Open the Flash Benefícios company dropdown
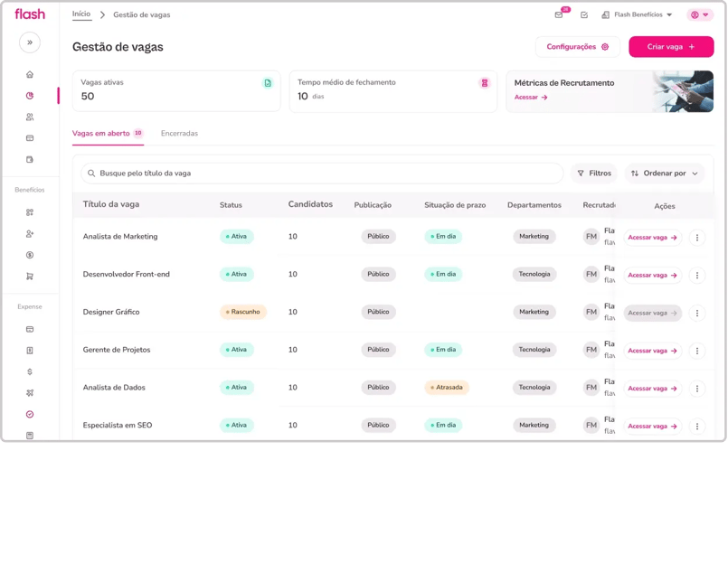Viewport: 728px width, 582px height. [x=637, y=14]
